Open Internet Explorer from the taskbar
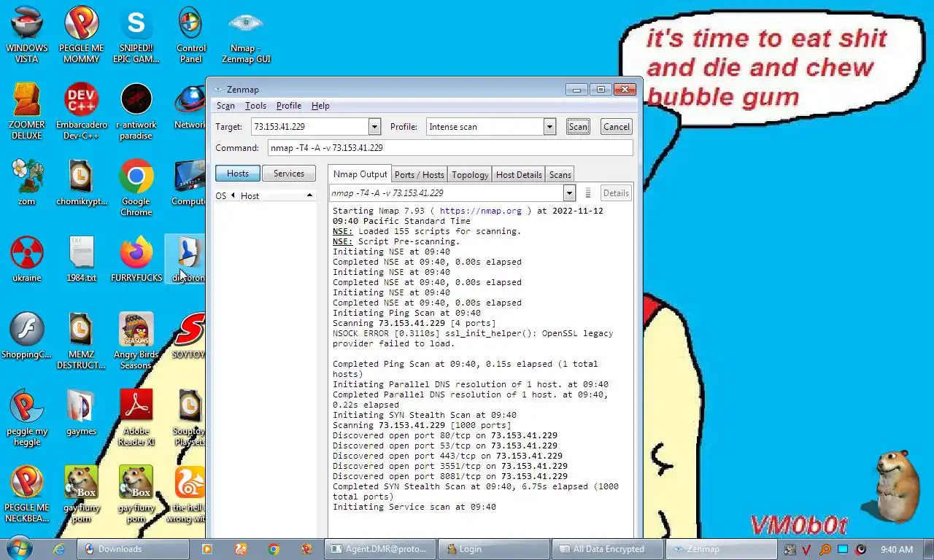This screenshot has height=560, width=934. coord(59,549)
